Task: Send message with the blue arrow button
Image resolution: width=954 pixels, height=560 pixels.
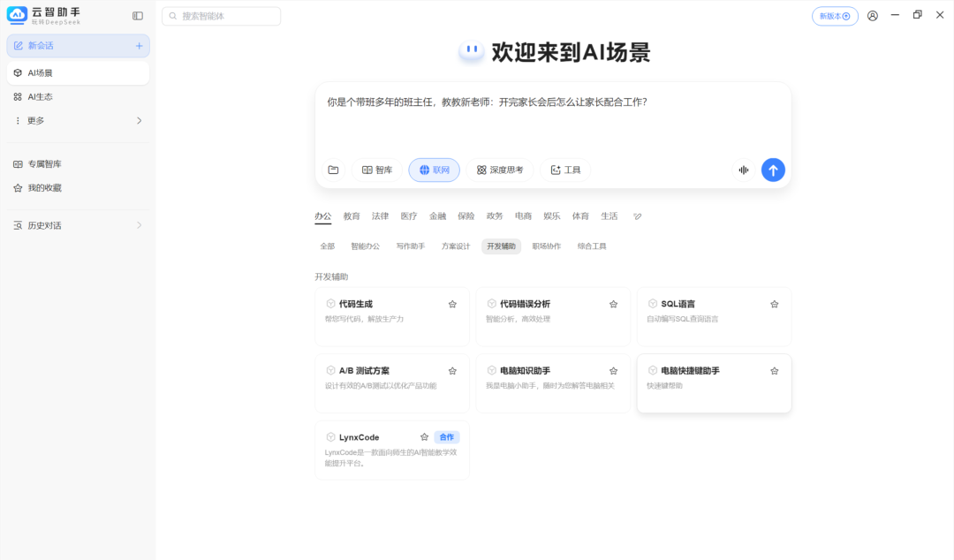Action: pos(773,170)
